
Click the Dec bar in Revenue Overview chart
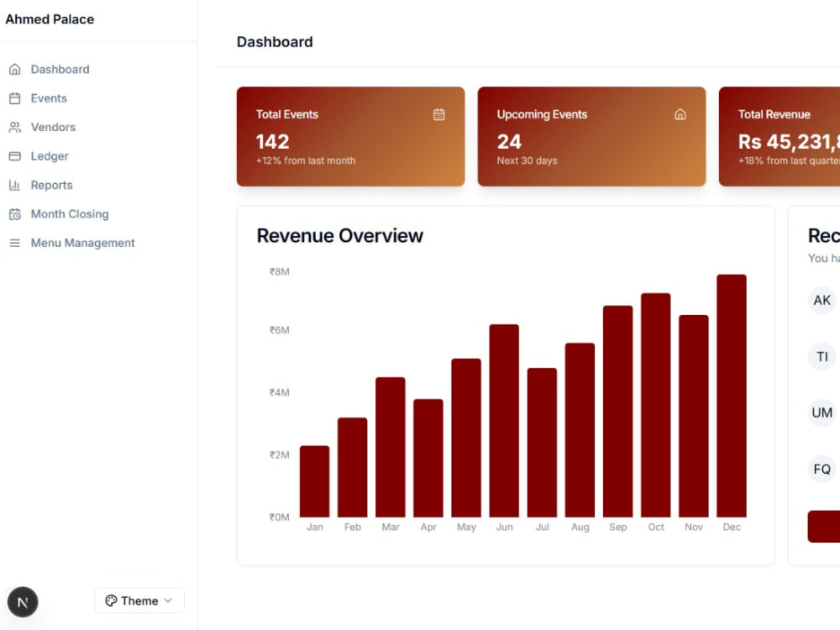click(x=732, y=396)
